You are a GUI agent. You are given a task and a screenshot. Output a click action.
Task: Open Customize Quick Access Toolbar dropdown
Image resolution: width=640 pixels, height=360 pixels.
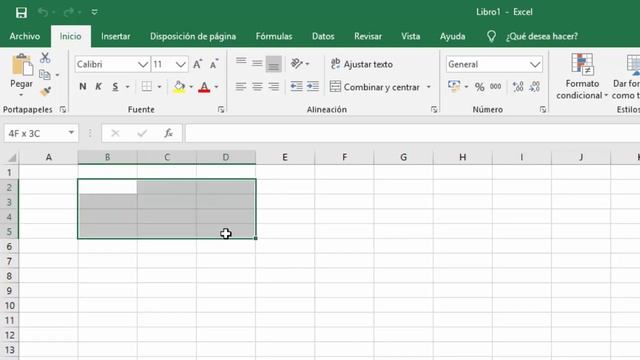94,12
